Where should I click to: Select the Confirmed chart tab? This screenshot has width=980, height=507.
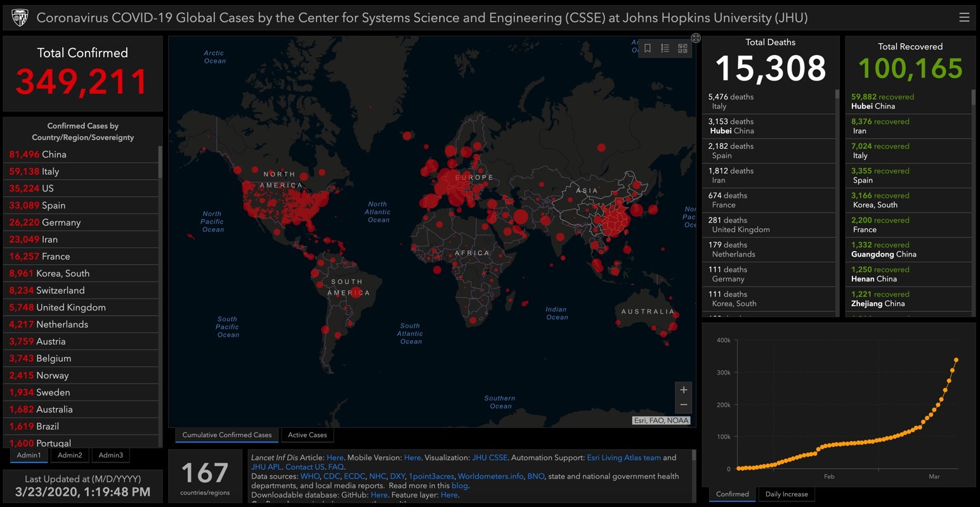pyautogui.click(x=732, y=494)
